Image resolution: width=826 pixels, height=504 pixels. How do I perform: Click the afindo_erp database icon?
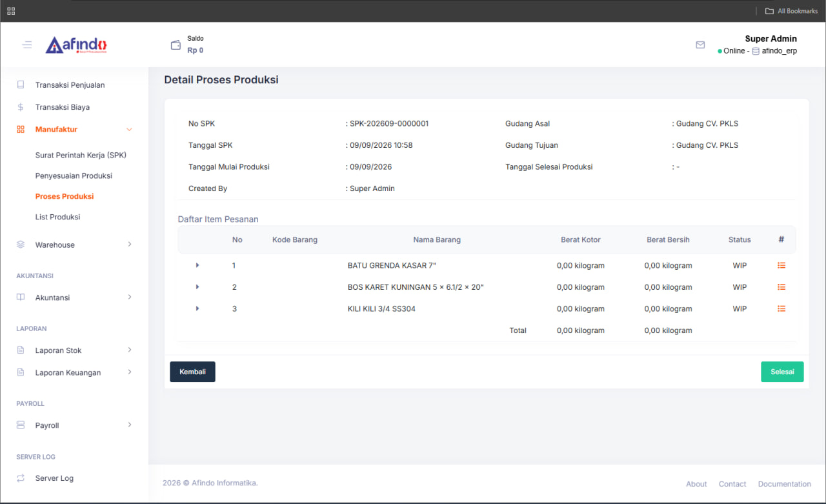756,51
